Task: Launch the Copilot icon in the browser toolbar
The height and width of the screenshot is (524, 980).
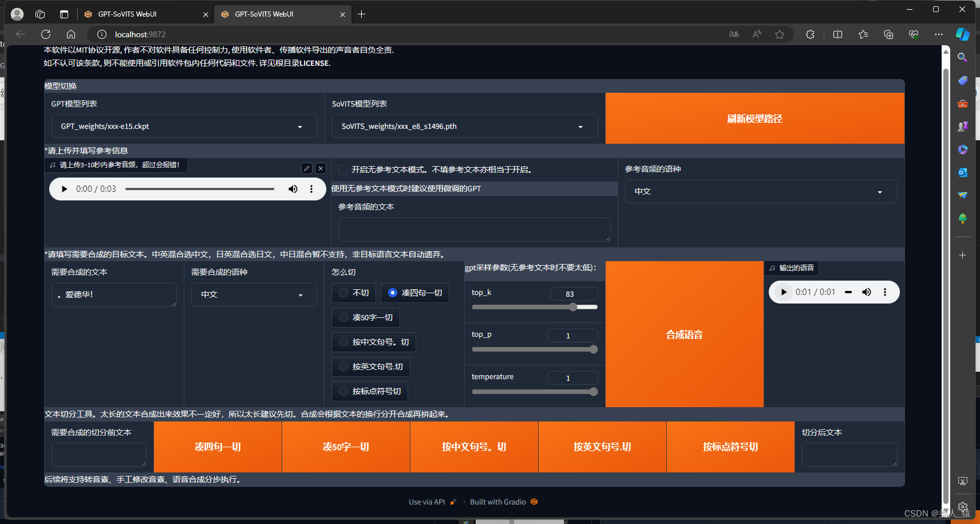Action: point(963,34)
